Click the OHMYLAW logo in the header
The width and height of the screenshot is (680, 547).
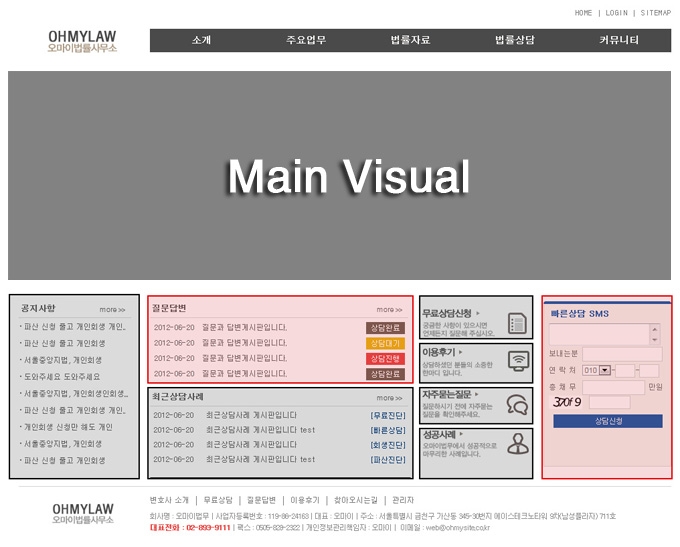tap(82, 41)
